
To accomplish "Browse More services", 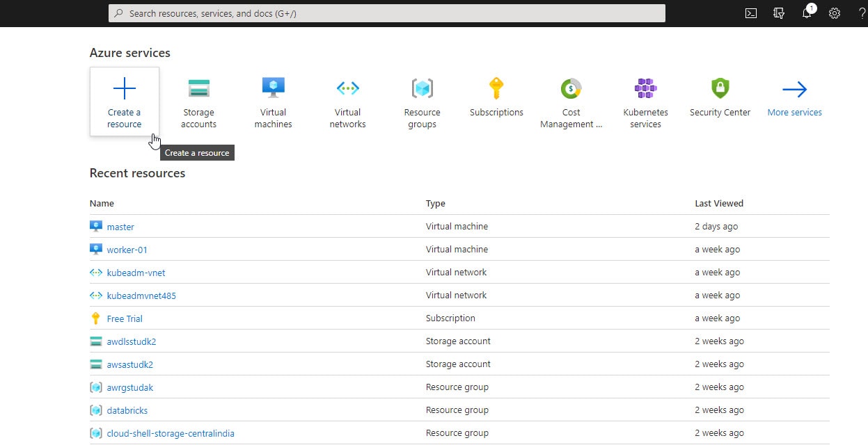I will 794,97.
